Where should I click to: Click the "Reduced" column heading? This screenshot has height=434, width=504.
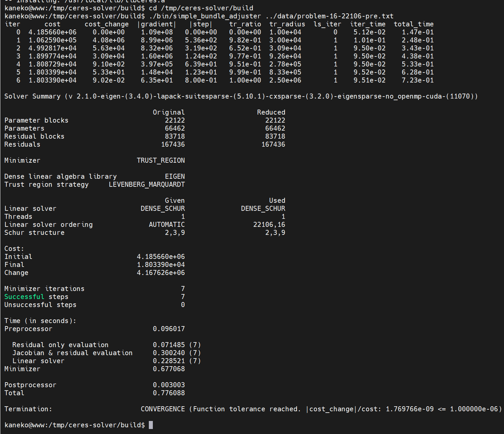point(271,112)
